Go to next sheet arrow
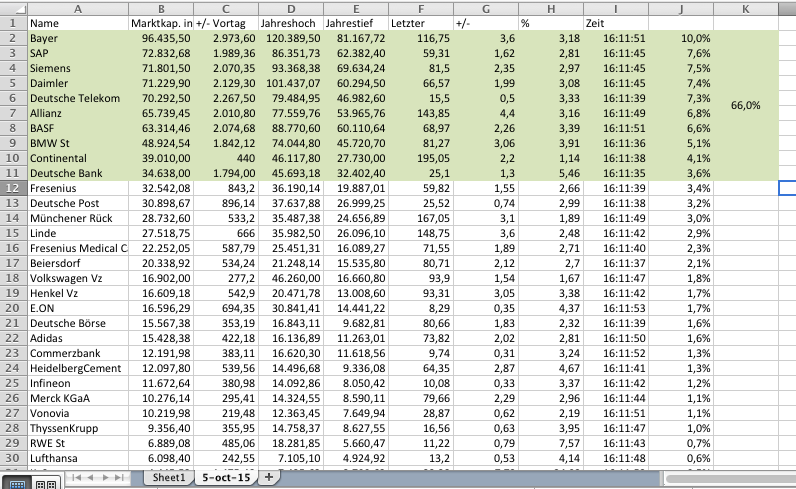Screen dimensions: 796x489 tap(106, 477)
